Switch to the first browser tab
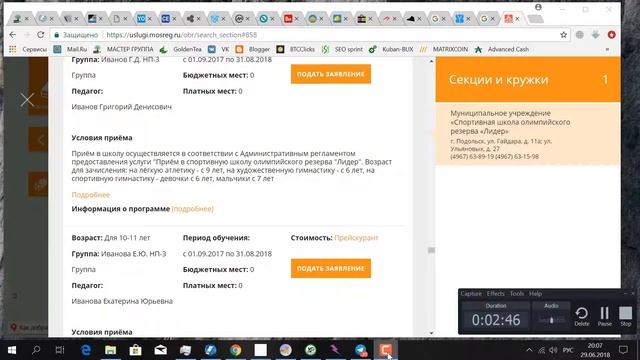640x360 pixels. pos(18,19)
